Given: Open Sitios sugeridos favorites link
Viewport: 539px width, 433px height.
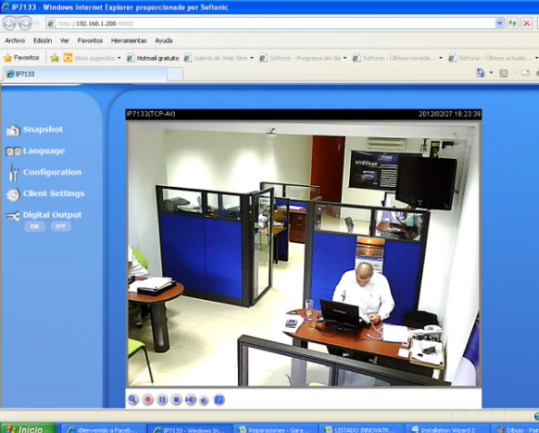Looking at the screenshot, I should tap(90, 58).
